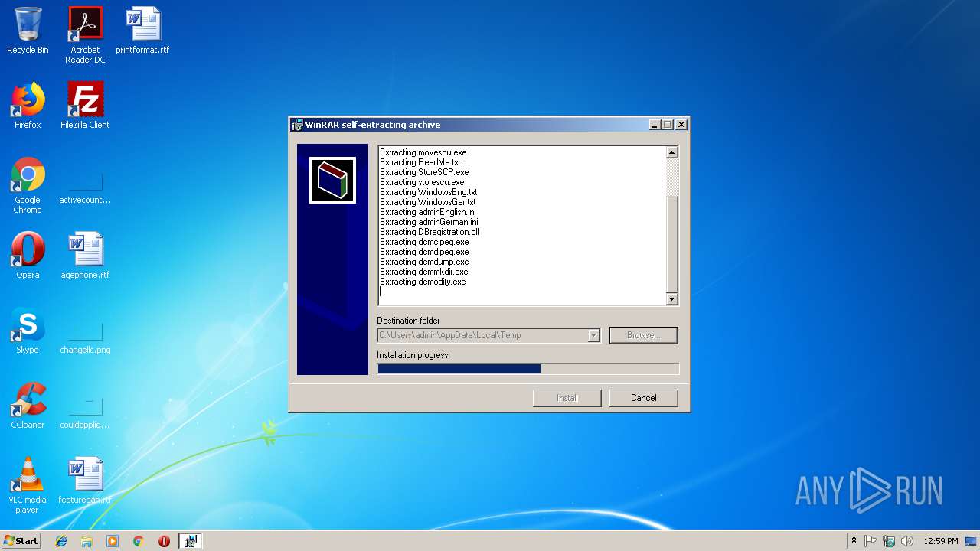The image size is (980, 551).
Task: Click line 'Extracting dcmodify.exe'
Action: point(423,282)
